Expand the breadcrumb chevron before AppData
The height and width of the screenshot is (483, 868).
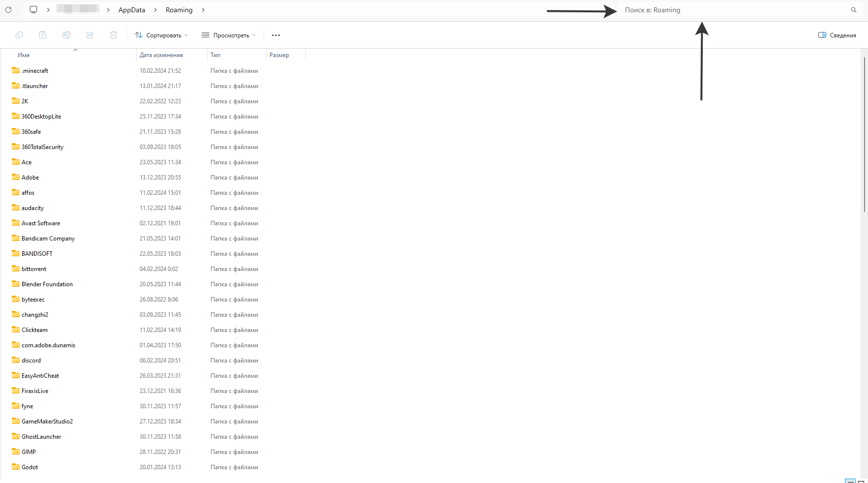tap(108, 10)
